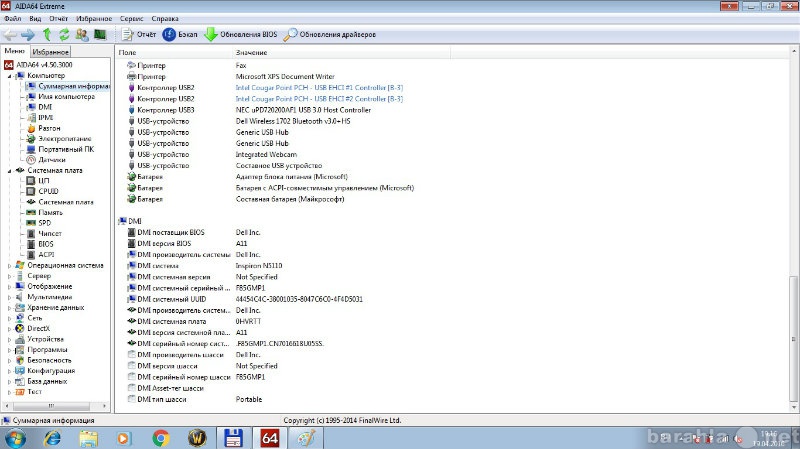Screen dimensions: 800x449
Task: Select the IPMI tree item
Action: tap(40, 117)
